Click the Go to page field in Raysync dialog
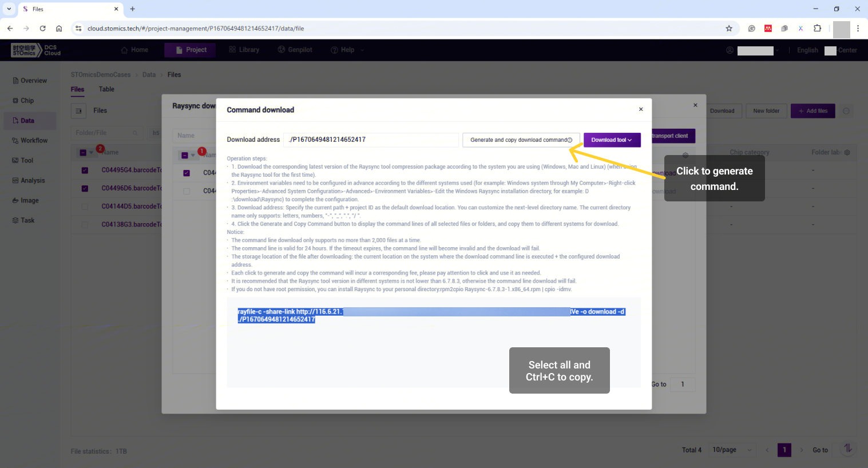 coord(683,384)
